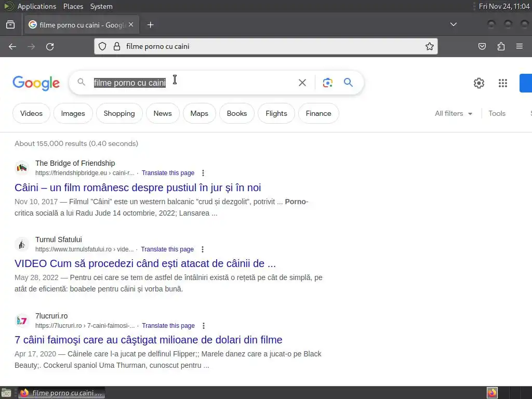Click the Firefox workspace icon at bottom right
The image size is (532, 399).
click(x=492, y=393)
